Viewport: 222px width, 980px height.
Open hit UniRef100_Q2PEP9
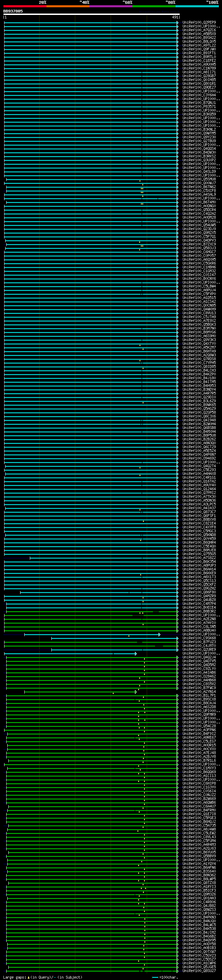click(x=199, y=23)
